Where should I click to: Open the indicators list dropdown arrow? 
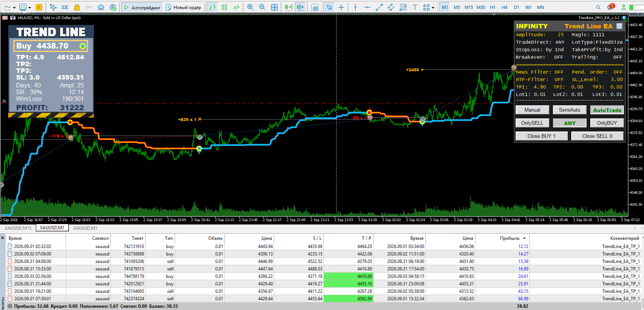tap(29, 7)
